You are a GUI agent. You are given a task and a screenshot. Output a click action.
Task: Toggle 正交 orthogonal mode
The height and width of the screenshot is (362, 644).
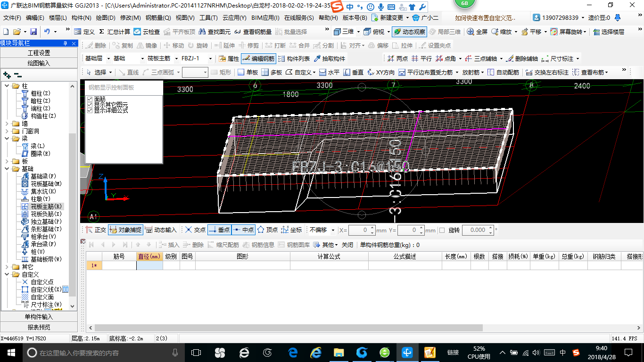point(96,230)
